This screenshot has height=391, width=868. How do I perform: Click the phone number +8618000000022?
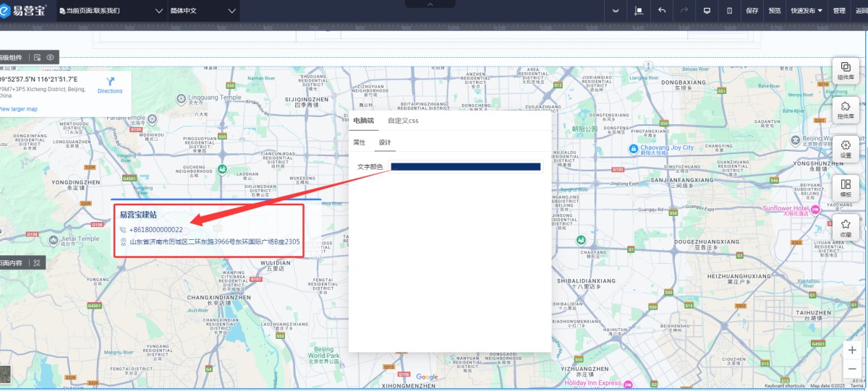point(156,229)
